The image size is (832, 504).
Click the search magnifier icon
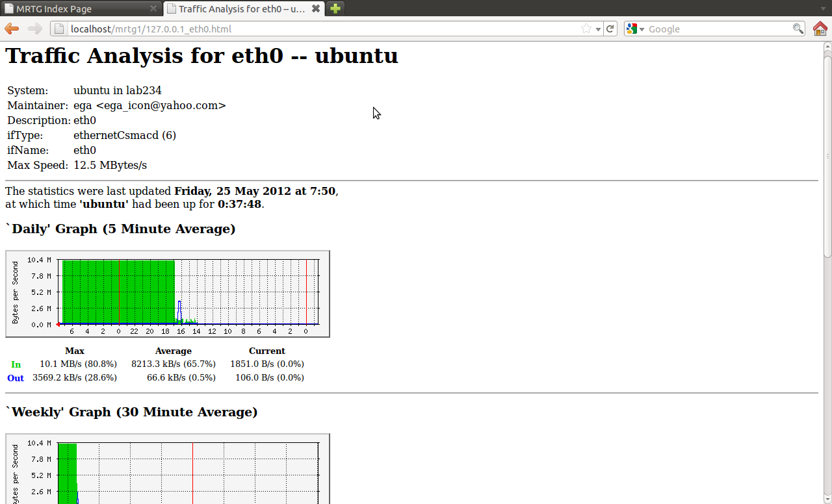click(798, 29)
